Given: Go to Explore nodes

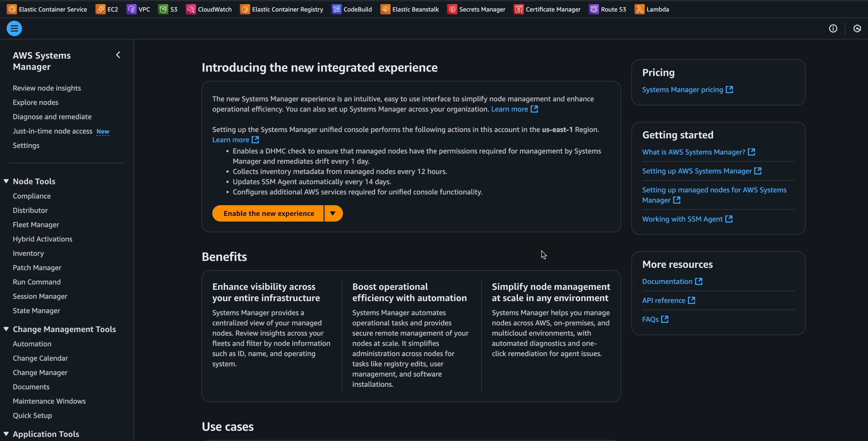Looking at the screenshot, I should click(35, 102).
